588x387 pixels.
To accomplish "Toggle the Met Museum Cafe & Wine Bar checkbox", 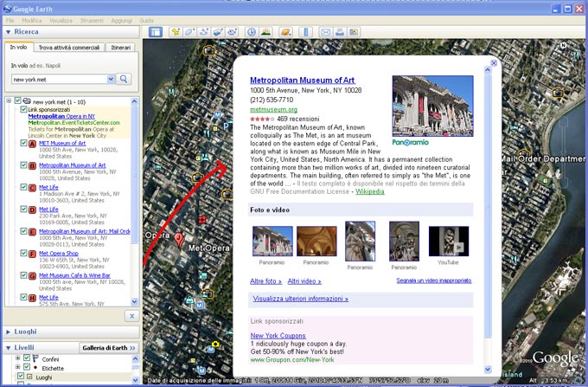I will (23, 275).
